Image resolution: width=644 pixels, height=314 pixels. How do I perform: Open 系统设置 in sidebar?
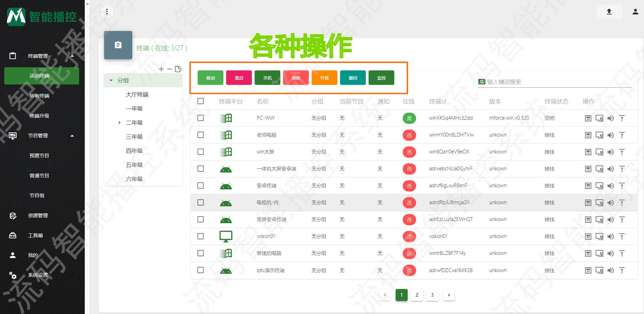(x=38, y=275)
